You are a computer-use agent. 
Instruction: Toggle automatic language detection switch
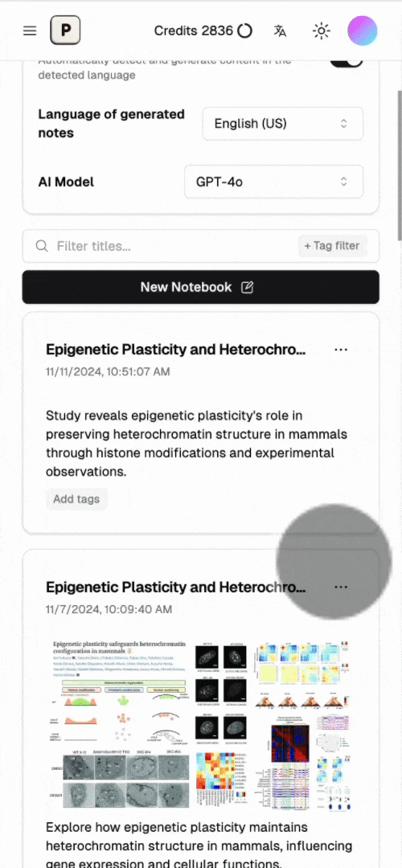coord(347,61)
